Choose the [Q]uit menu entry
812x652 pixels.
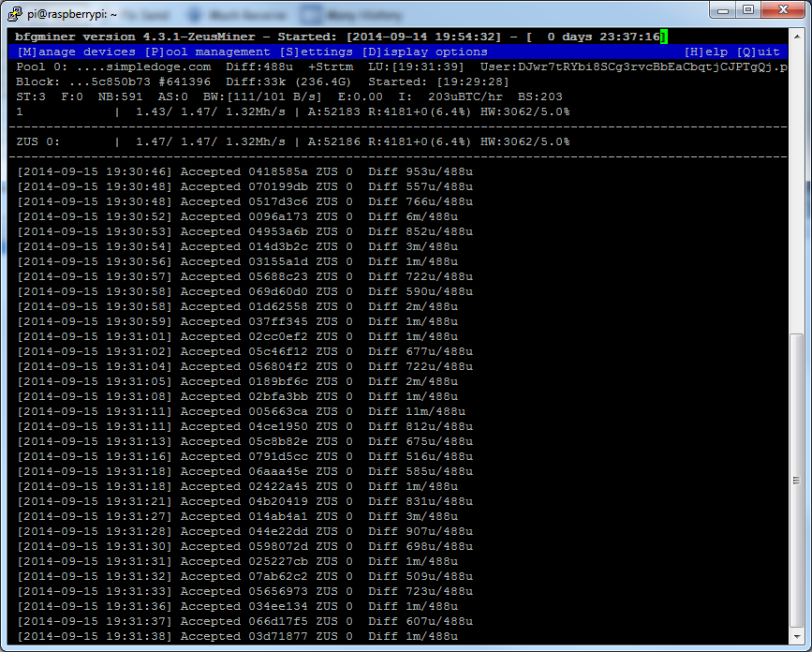click(x=758, y=52)
